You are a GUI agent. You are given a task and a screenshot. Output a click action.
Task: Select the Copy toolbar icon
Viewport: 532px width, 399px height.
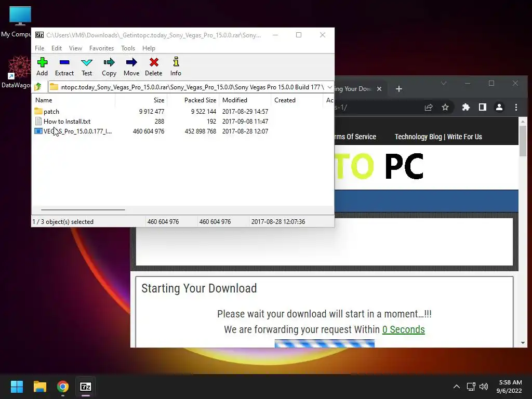point(109,66)
